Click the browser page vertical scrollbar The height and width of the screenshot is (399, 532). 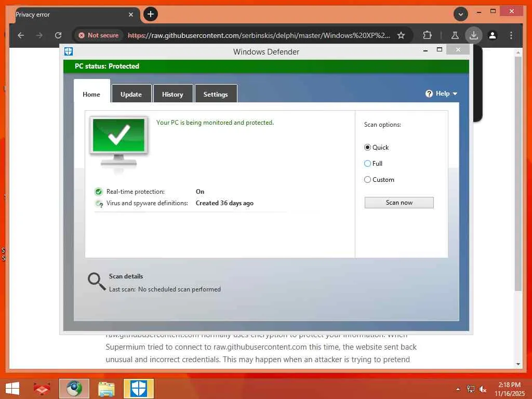click(518, 173)
